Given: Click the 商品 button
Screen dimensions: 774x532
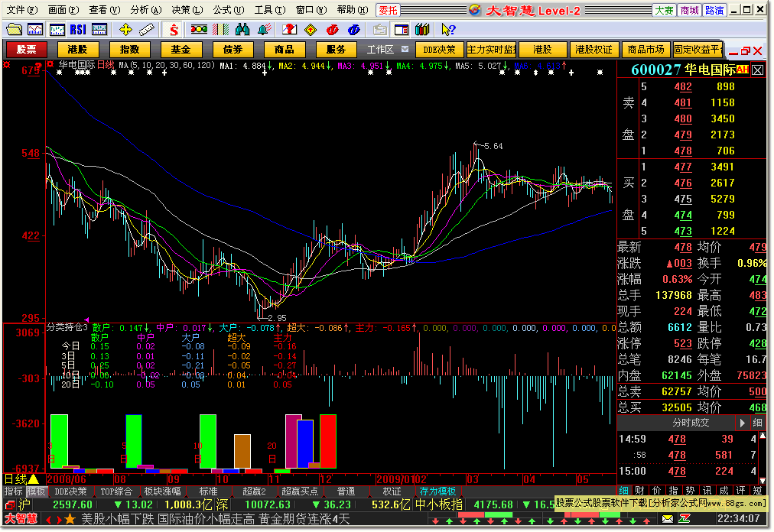Looking at the screenshot, I should click(285, 50).
